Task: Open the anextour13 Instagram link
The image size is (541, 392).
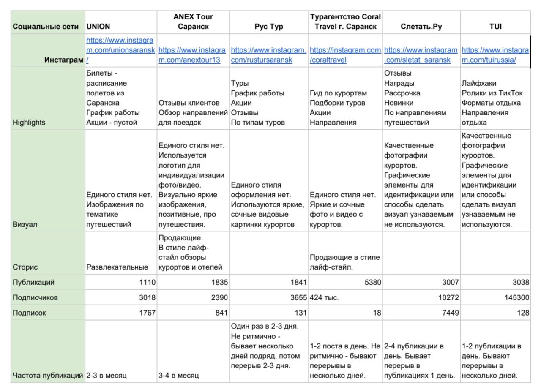Action: (192, 55)
